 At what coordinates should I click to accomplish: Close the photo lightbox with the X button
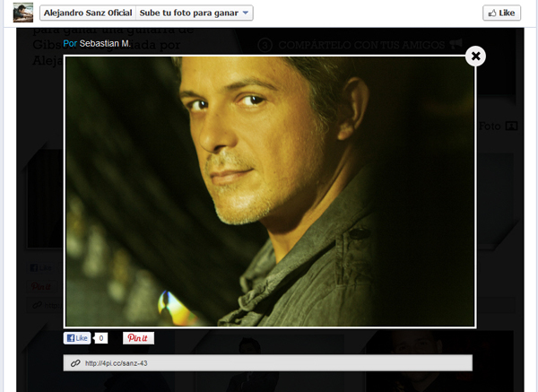(475, 56)
